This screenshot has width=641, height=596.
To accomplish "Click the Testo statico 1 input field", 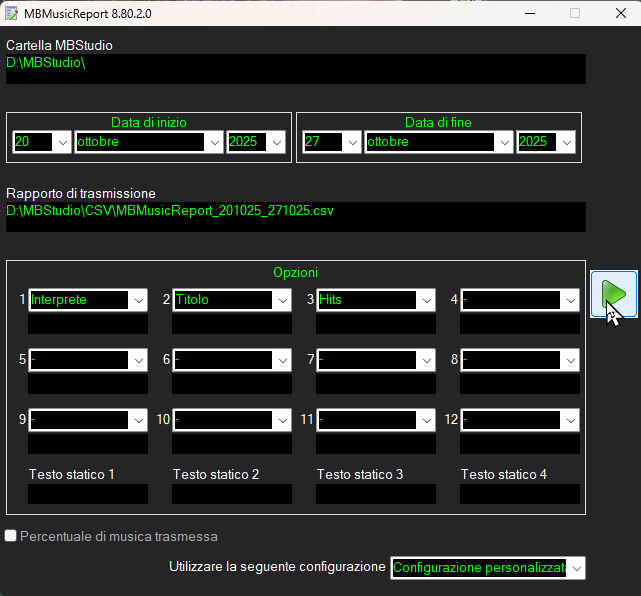I will click(88, 493).
